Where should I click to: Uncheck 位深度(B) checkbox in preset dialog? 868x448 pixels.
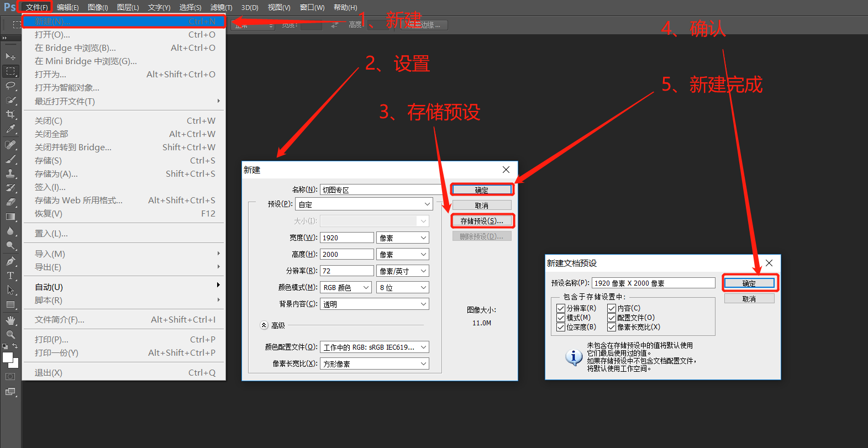[561, 327]
